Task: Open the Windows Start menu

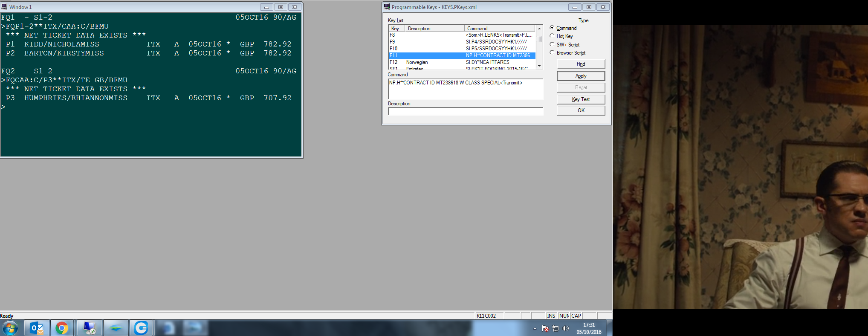Action: pyautogui.click(x=10, y=328)
